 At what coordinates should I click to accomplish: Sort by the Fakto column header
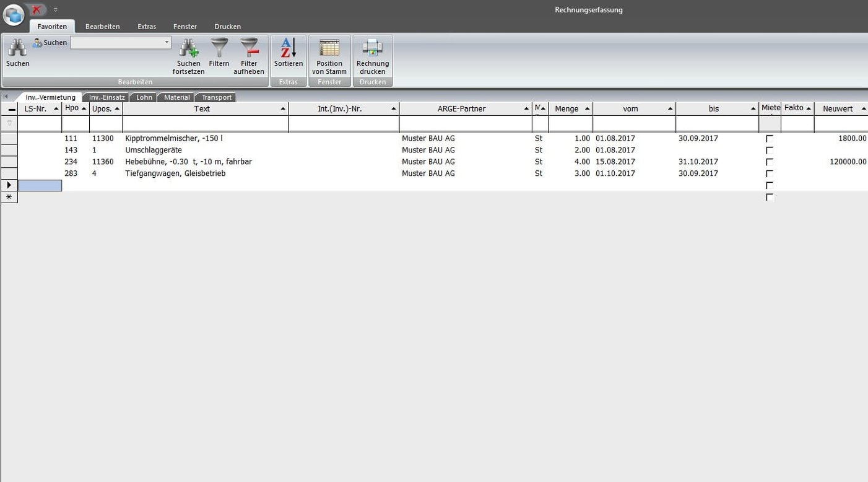(797, 109)
